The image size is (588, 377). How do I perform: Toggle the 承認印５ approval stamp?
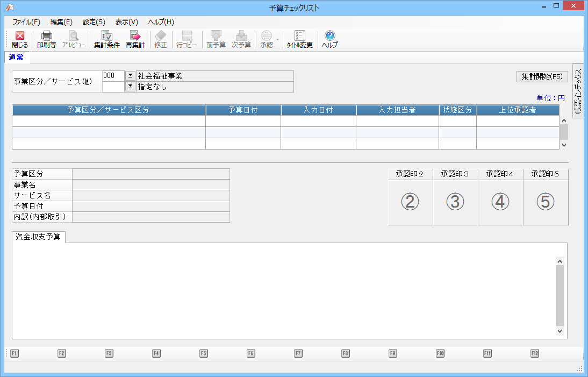click(546, 202)
